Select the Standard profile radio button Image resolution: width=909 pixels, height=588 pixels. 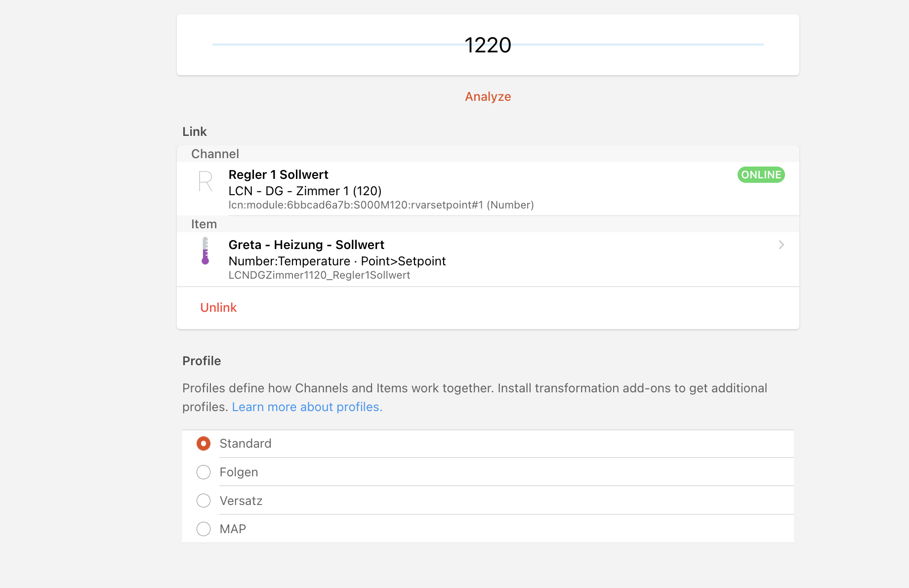[204, 443]
